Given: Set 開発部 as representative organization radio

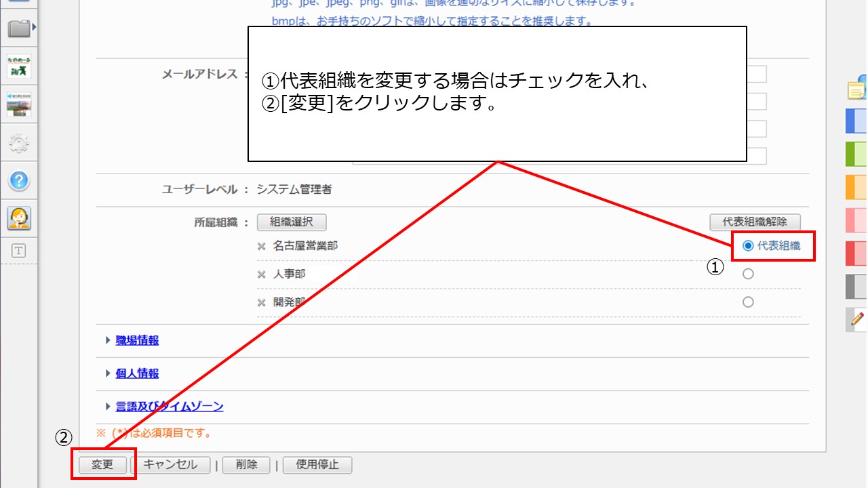Looking at the screenshot, I should (x=748, y=302).
